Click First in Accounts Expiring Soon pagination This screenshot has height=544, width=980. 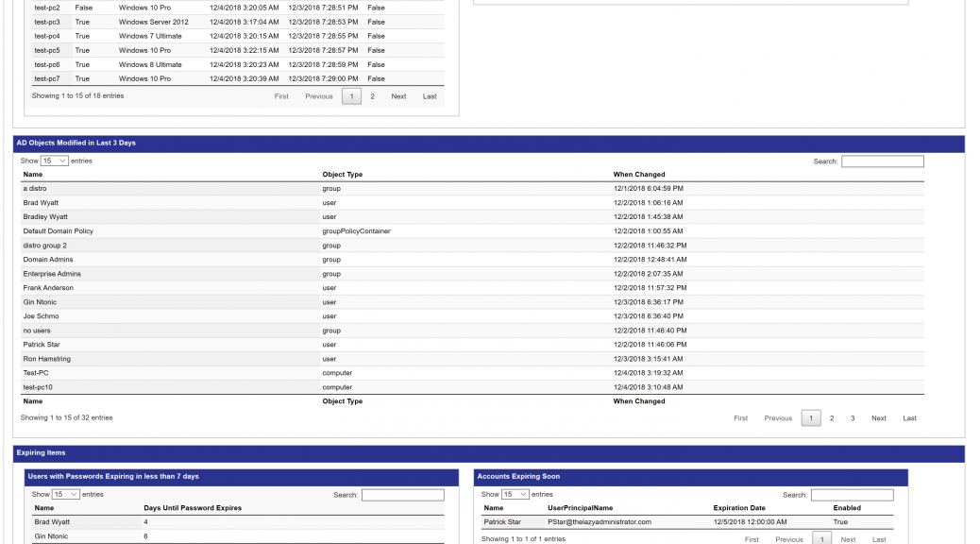752,539
